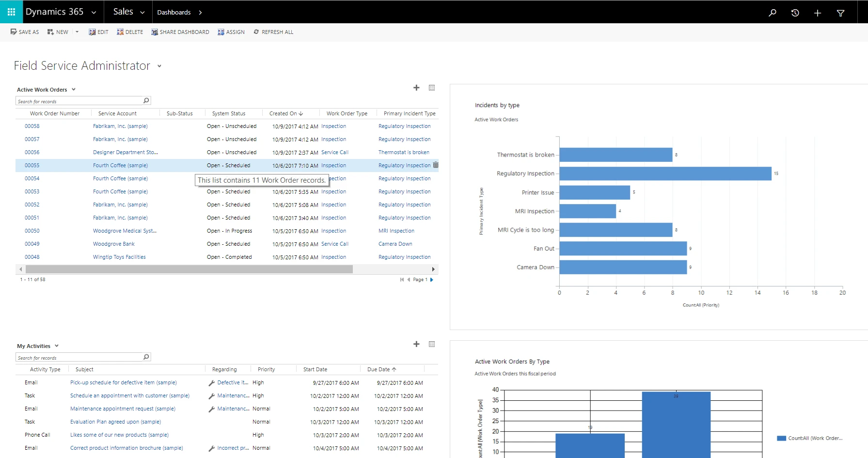Open Field Service Administrator dashboard selector
868x458 pixels.
(x=159, y=66)
